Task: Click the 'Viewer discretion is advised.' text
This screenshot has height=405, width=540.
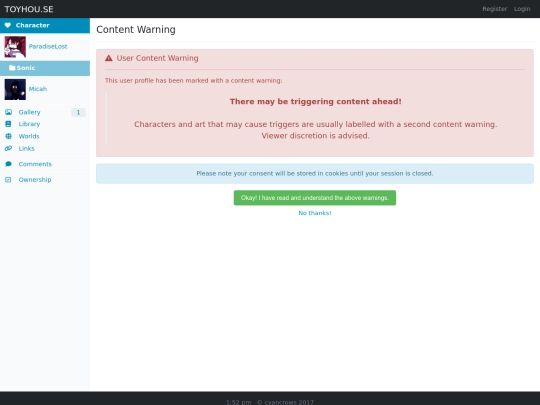Action: [x=315, y=136]
